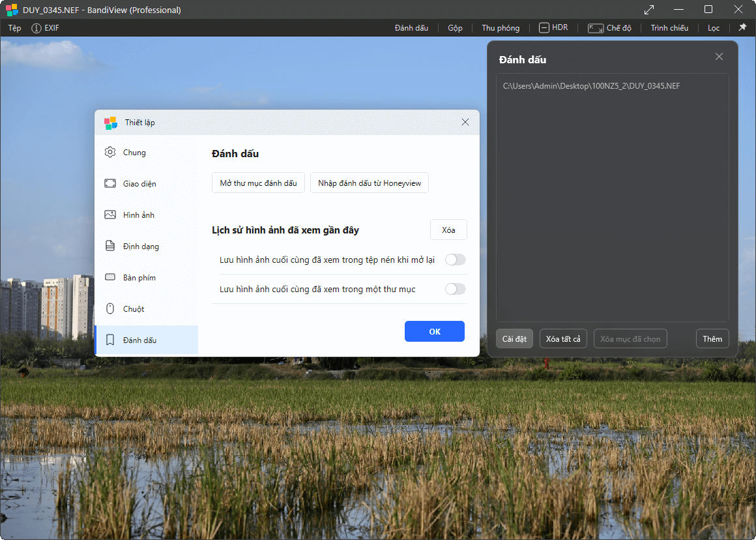Image resolution: width=756 pixels, height=540 pixels.
Task: Open the Tệp menu
Action: pos(14,28)
